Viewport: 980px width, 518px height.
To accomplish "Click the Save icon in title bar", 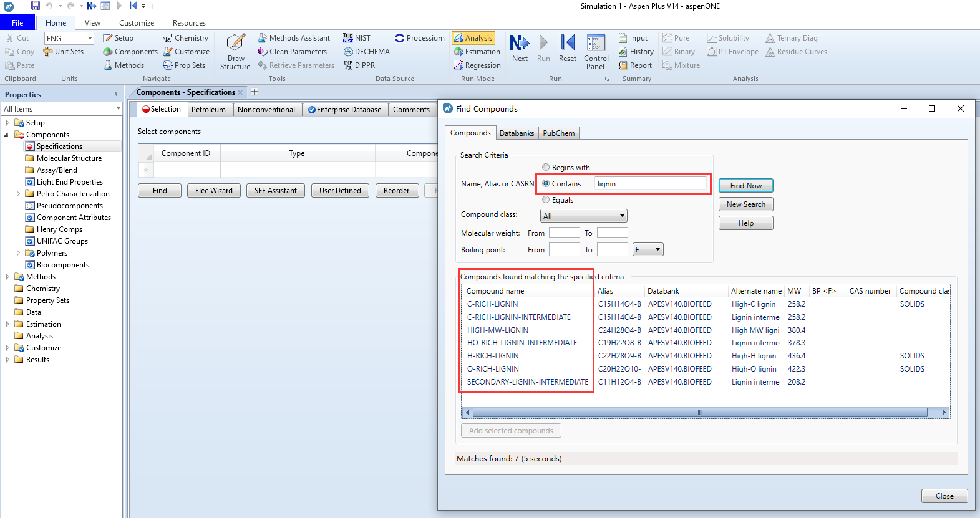I will (x=35, y=6).
